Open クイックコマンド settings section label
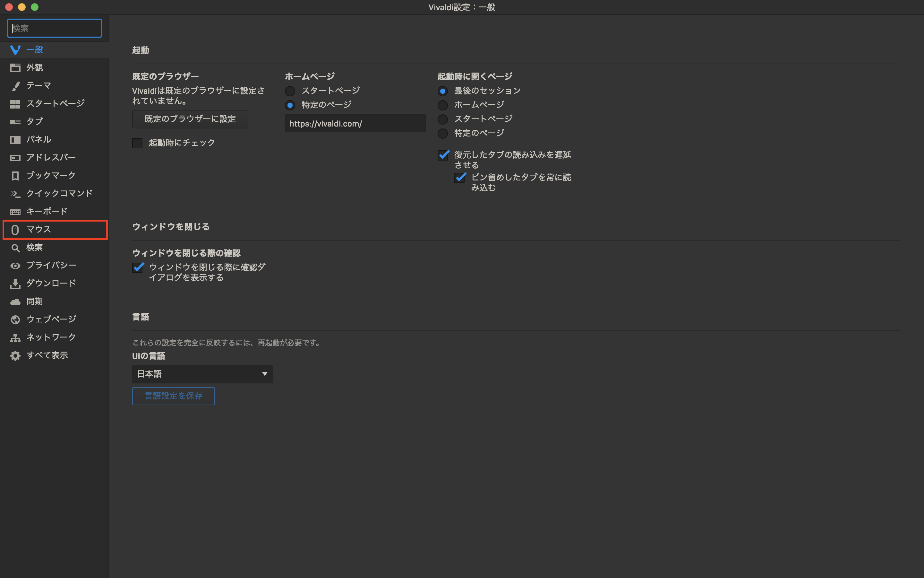 (60, 193)
